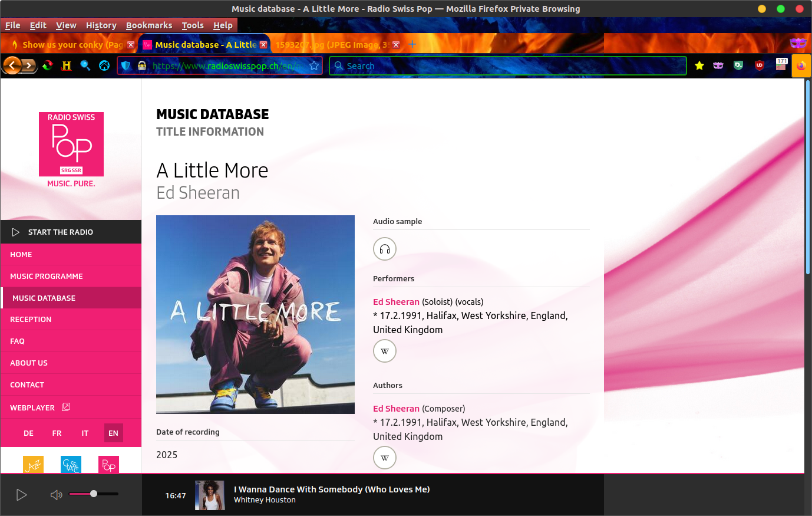Switch the site language to FR
This screenshot has height=516, width=812.
[x=57, y=433]
